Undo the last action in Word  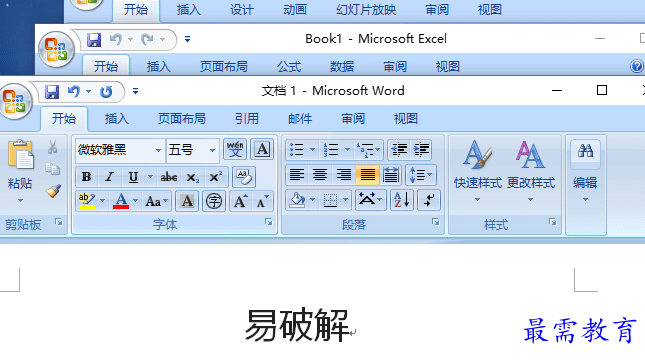[x=74, y=91]
